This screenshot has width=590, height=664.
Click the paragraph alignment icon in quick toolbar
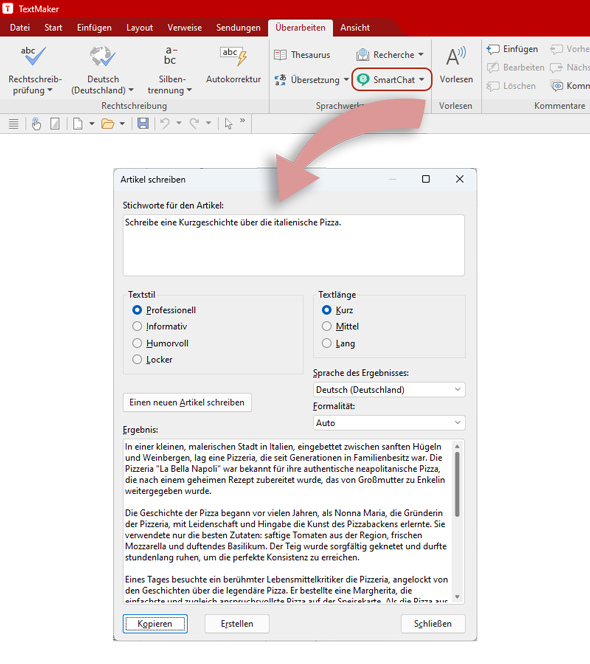[x=14, y=124]
